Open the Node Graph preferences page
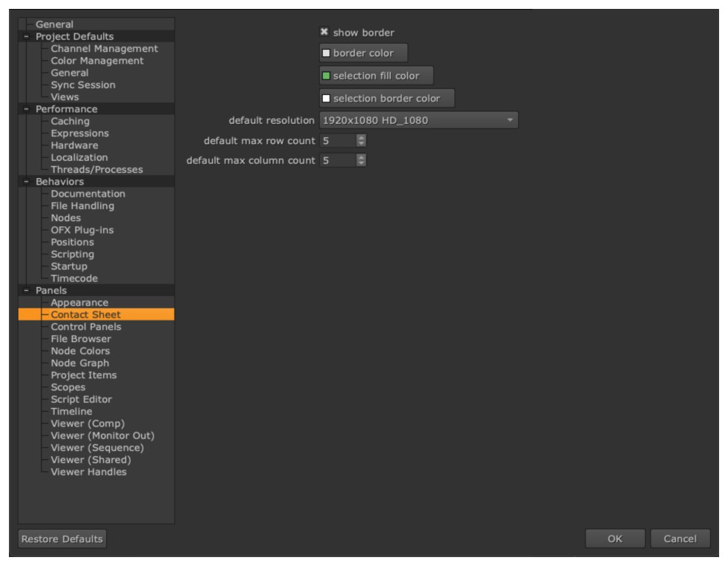728x566 pixels. click(x=79, y=363)
